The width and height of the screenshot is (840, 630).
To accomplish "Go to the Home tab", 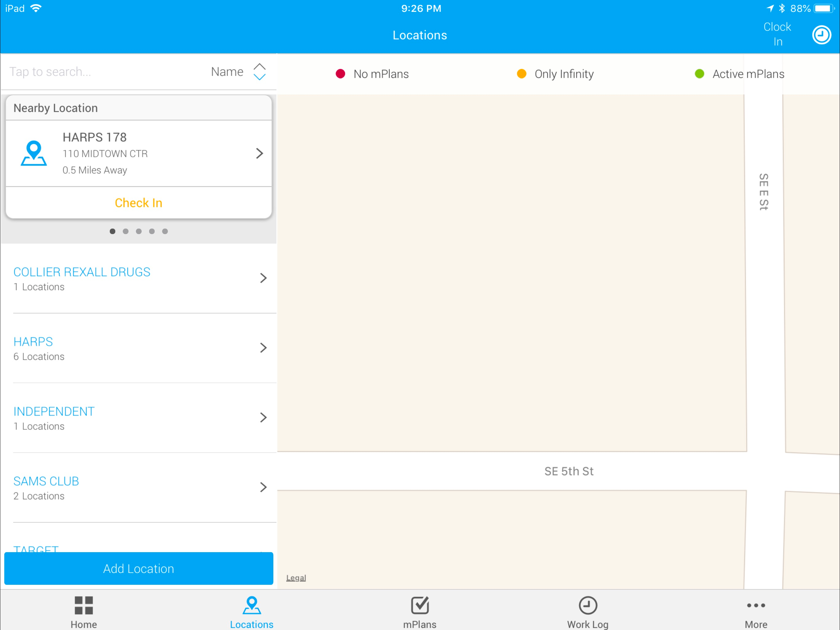I will point(84,612).
